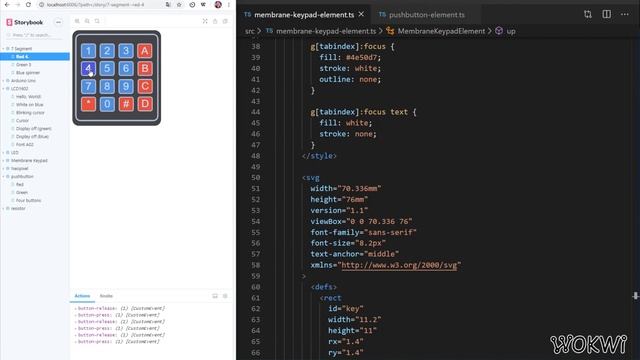Hide the Storybook addons panel
Image resolution: width=640 pixels, height=360 pixels.
pyautogui.click(x=225, y=296)
